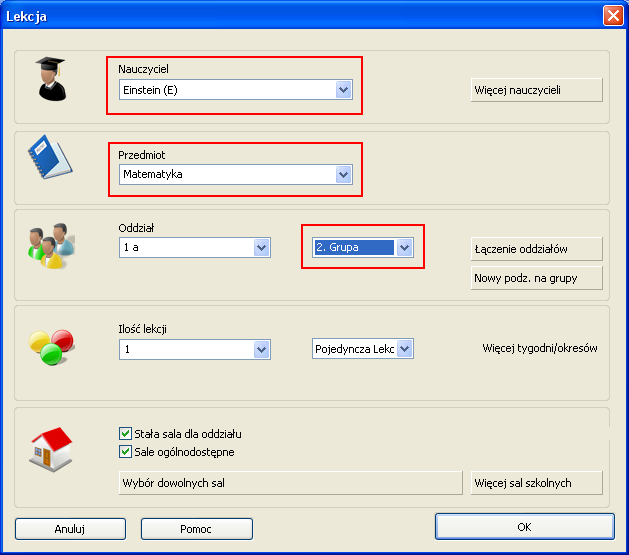Click the colored balls lesson count icon
This screenshot has height=555, width=629.
coord(51,347)
